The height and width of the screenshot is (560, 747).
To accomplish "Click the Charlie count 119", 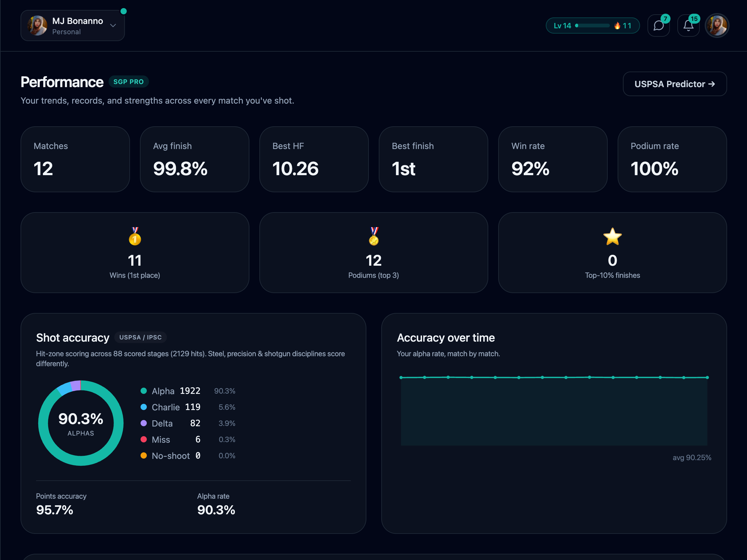I will tap(193, 407).
